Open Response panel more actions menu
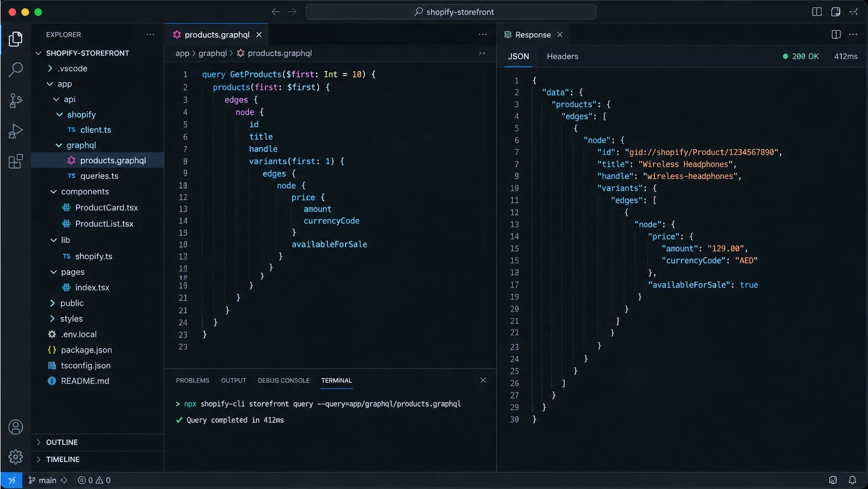The image size is (868, 489). pyautogui.click(x=853, y=34)
